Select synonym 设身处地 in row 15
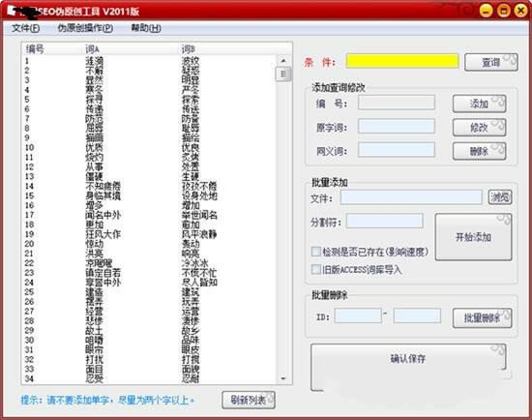532x420 pixels. pyautogui.click(x=199, y=195)
